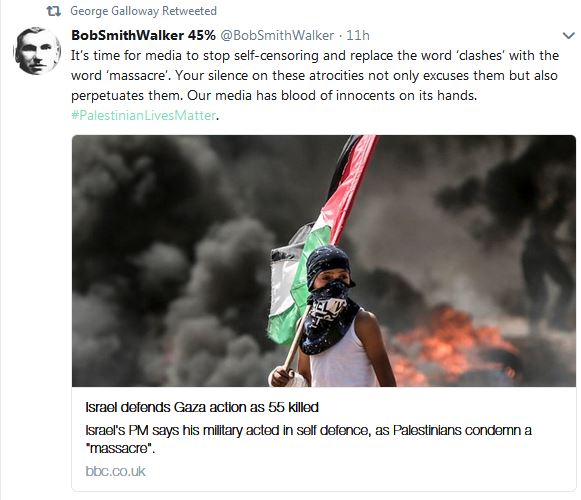581x500 pixels.
Task: Click the quoted "massacre" in the summary
Action: (120, 449)
